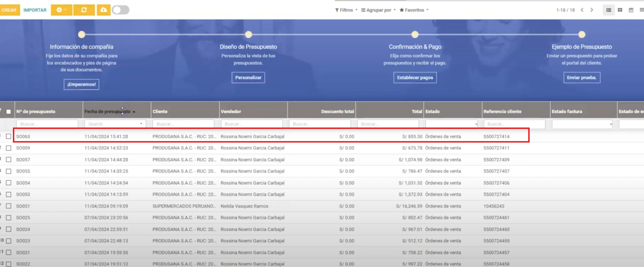Open the gear settings dropdown button
The image size is (644, 267).
(61, 10)
